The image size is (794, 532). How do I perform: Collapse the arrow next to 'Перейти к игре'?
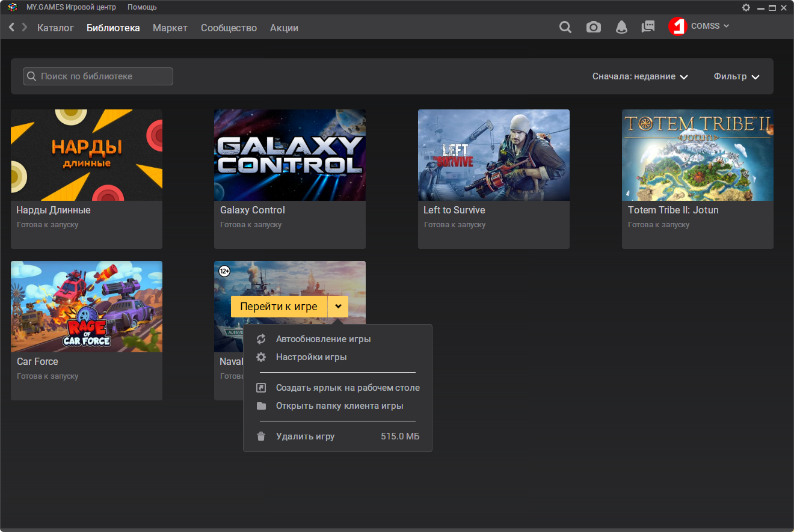click(338, 307)
